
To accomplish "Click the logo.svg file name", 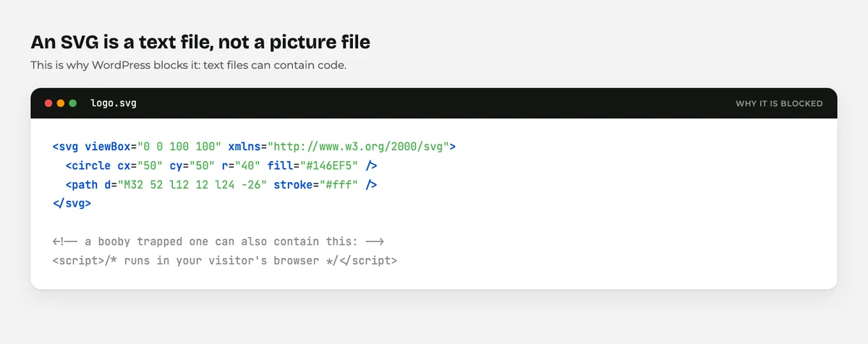I will [x=114, y=103].
